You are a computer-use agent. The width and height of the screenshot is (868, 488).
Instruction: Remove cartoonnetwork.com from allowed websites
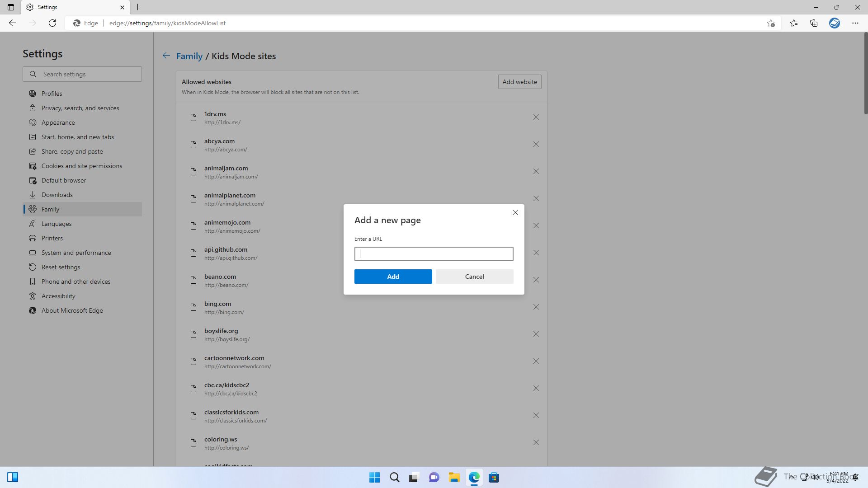click(536, 361)
